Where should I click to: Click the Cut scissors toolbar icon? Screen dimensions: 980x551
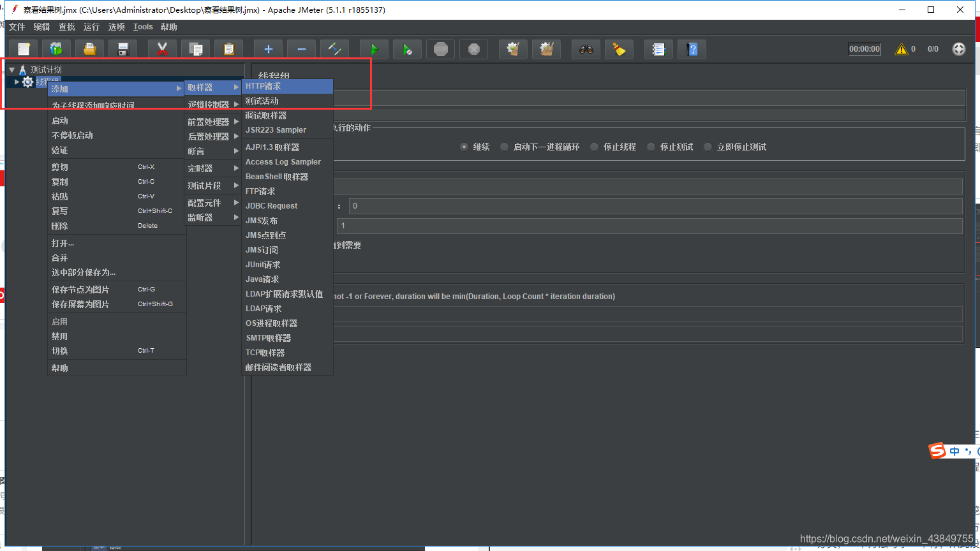coord(163,49)
